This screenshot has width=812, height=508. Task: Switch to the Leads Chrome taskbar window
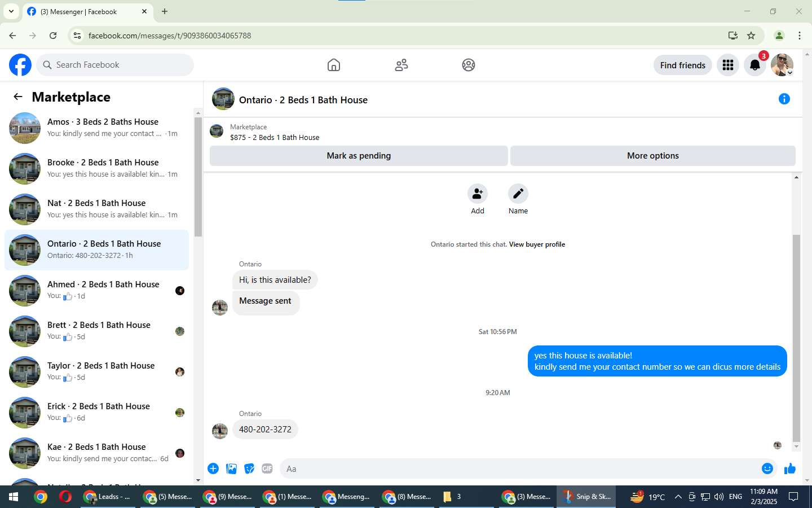[107, 497]
